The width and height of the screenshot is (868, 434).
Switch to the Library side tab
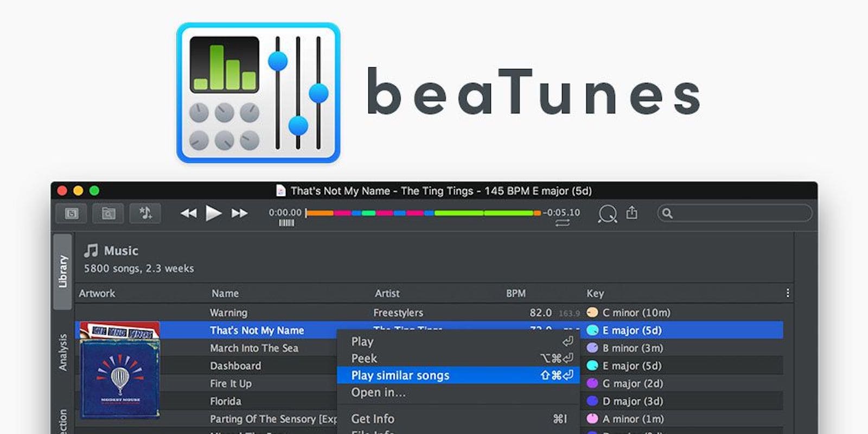[62, 272]
